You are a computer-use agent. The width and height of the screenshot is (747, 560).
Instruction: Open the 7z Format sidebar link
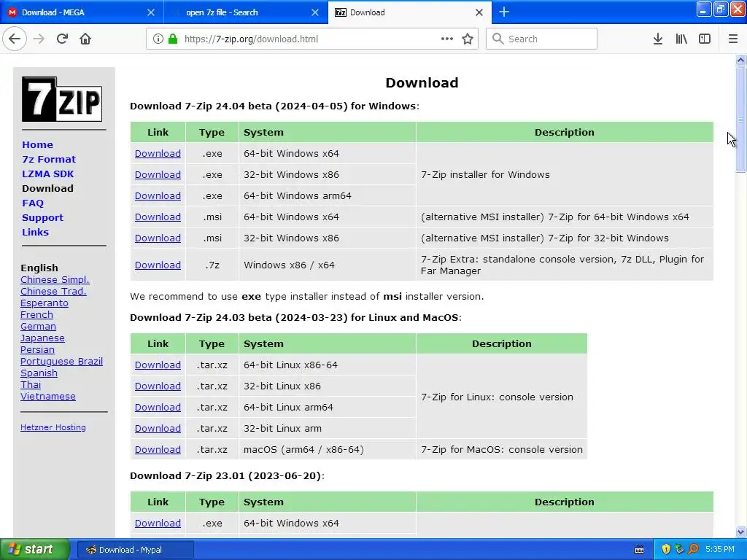click(x=49, y=160)
